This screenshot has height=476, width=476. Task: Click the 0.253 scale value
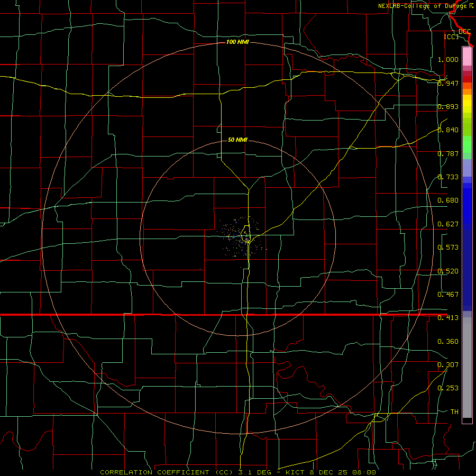tap(448, 388)
